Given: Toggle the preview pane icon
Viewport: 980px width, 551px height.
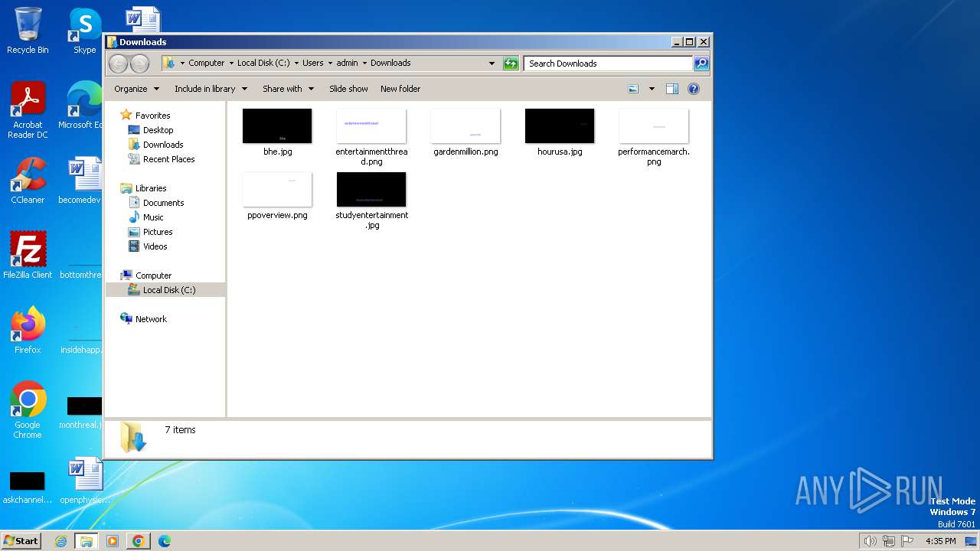Looking at the screenshot, I should tap(672, 89).
